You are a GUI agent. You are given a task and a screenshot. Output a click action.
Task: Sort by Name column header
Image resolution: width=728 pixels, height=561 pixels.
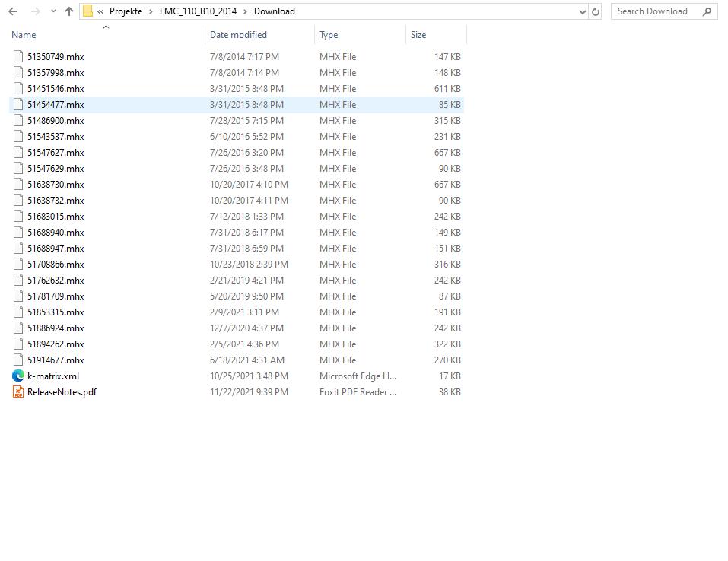pyautogui.click(x=24, y=35)
